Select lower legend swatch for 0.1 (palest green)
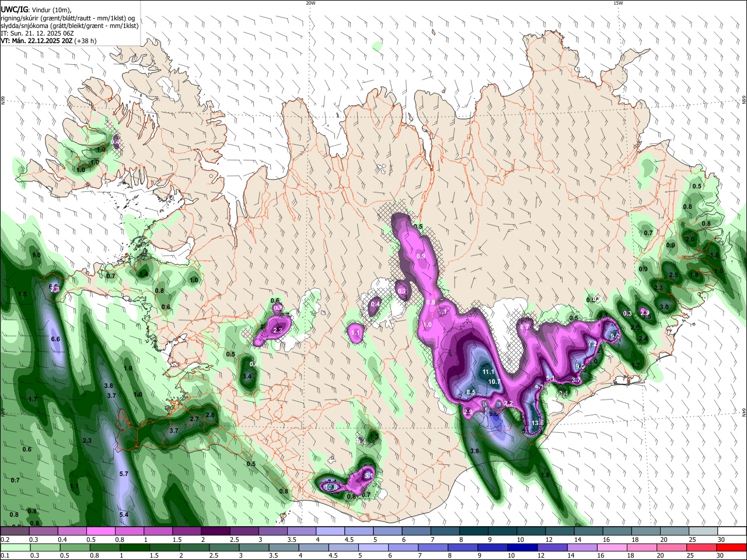 pos(15,547)
